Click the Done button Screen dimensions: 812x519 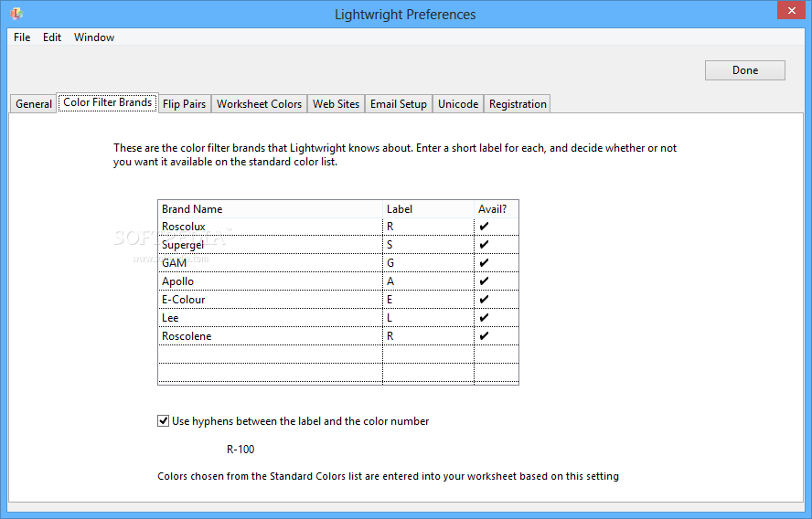744,70
